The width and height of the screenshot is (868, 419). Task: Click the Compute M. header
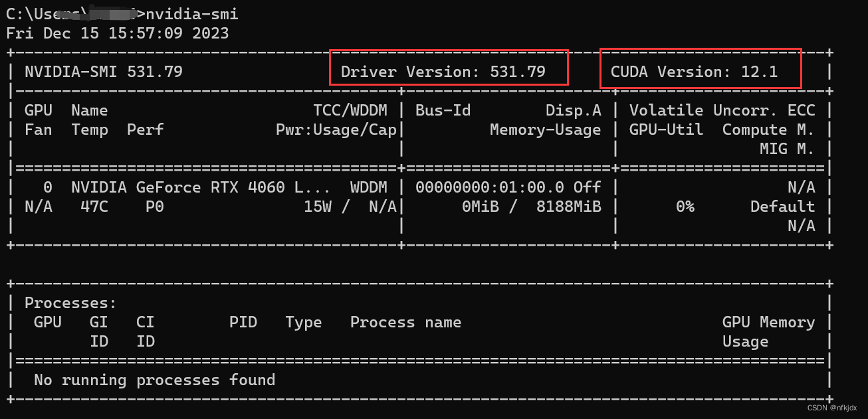point(769,129)
